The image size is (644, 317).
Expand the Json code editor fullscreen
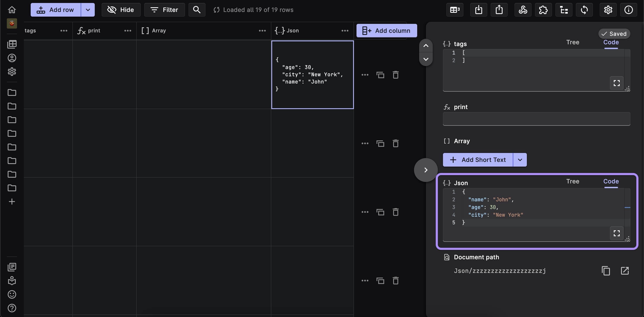617,233
